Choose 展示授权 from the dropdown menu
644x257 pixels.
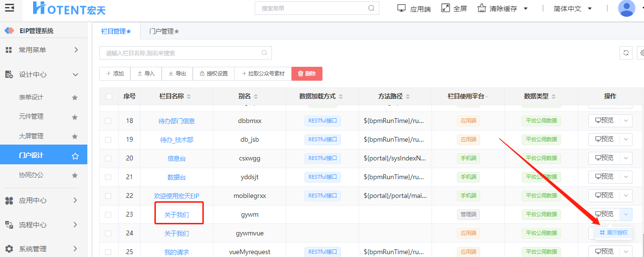coord(613,233)
